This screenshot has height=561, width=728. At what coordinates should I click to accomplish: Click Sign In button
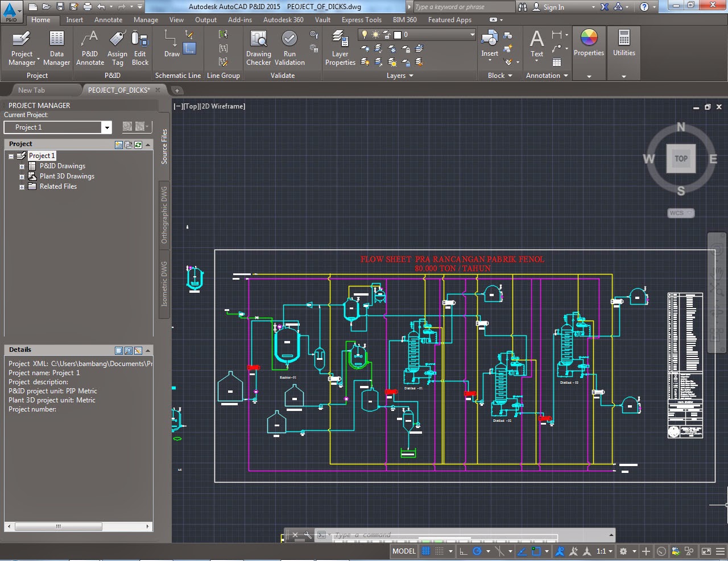pos(548,7)
